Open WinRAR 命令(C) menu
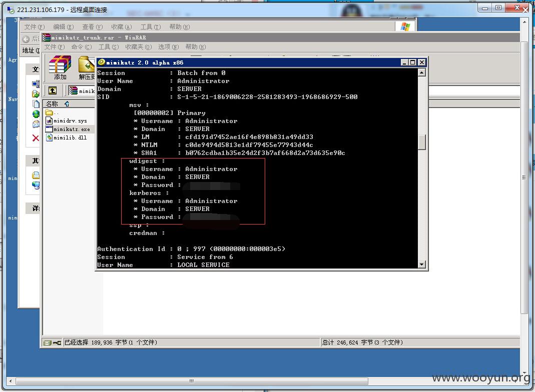 point(82,47)
